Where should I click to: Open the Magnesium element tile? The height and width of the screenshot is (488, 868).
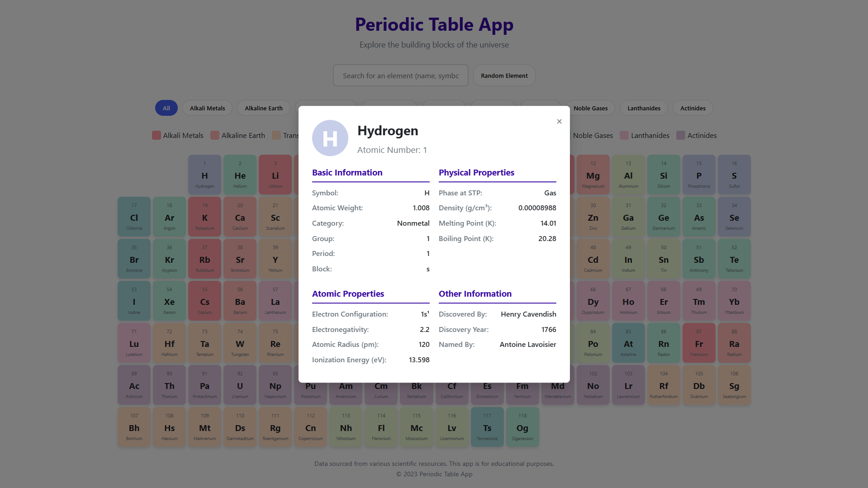coord(593,175)
